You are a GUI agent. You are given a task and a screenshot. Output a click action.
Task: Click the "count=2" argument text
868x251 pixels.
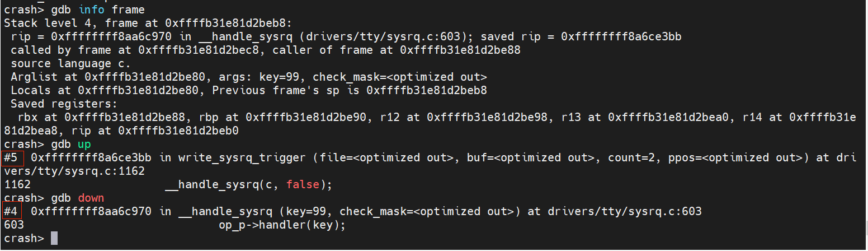point(639,157)
